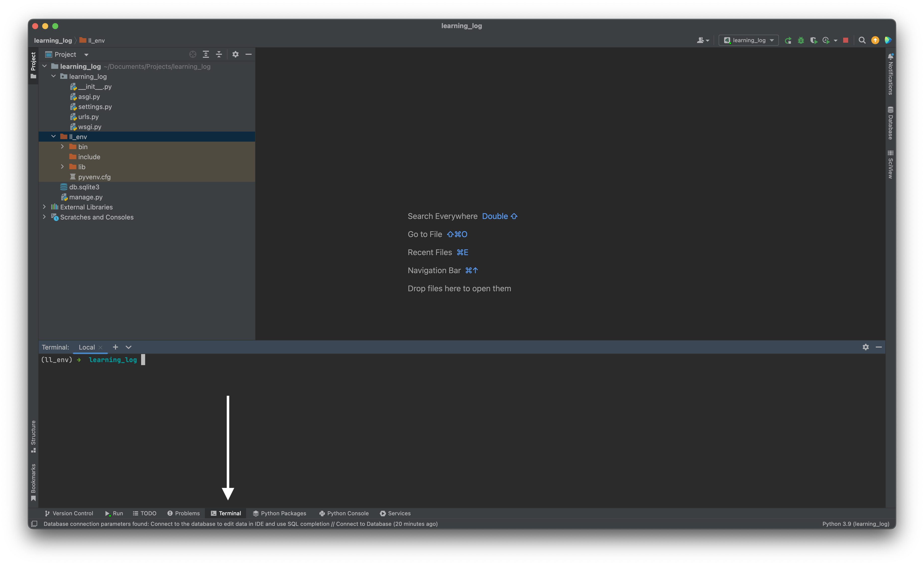This screenshot has height=566, width=924.
Task: Open the JetBrains toolbox colorful icon
Action: click(x=888, y=40)
